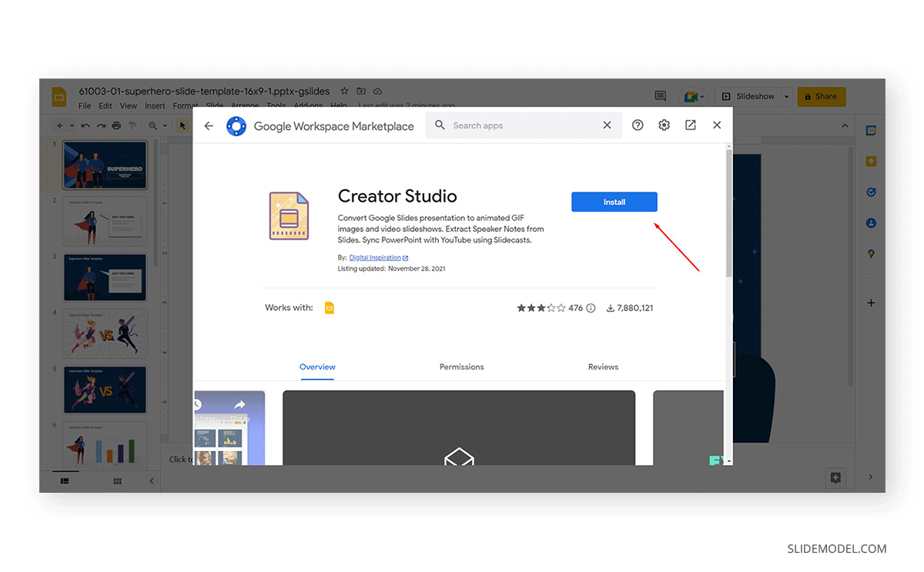Click the Print toolbar icon
The image size is (924, 572).
116,125
